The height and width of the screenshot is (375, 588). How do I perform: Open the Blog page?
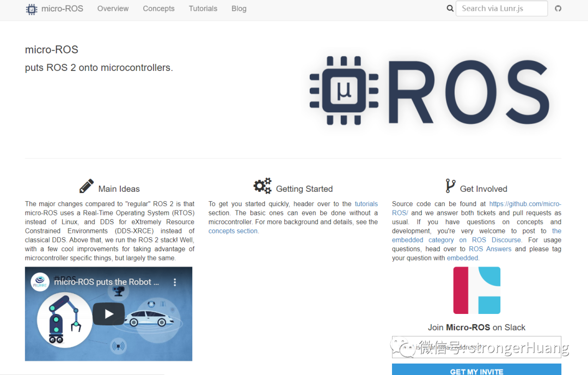click(x=238, y=8)
